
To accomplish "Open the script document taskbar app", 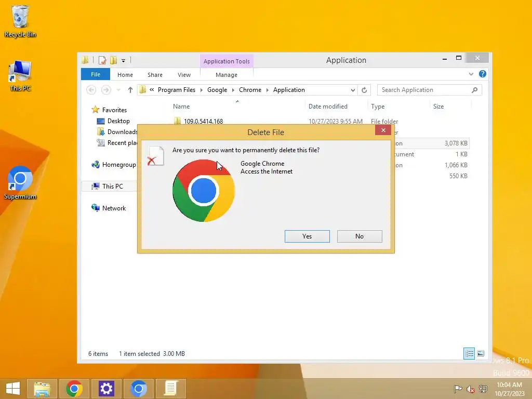I will tap(170, 389).
